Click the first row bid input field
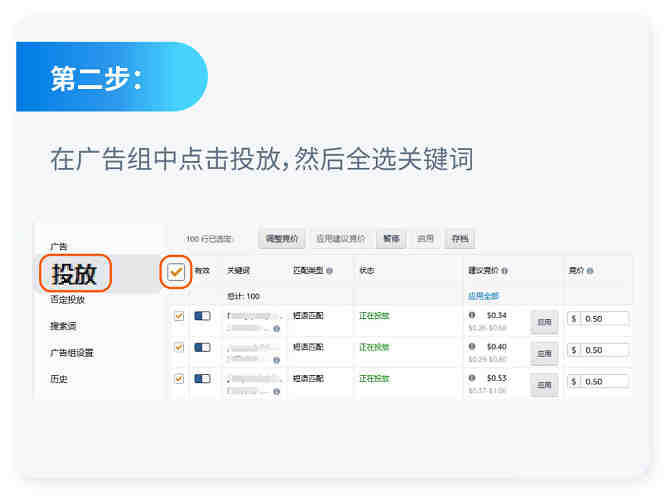 [x=605, y=319]
